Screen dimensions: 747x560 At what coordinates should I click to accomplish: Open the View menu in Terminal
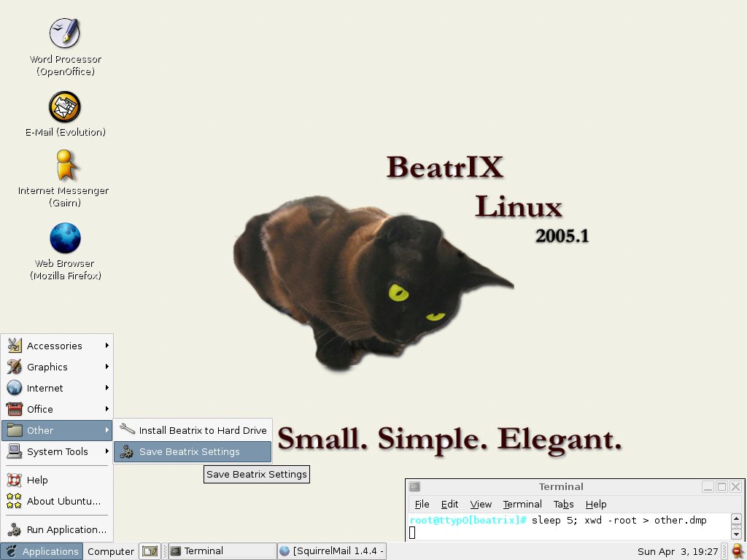480,504
